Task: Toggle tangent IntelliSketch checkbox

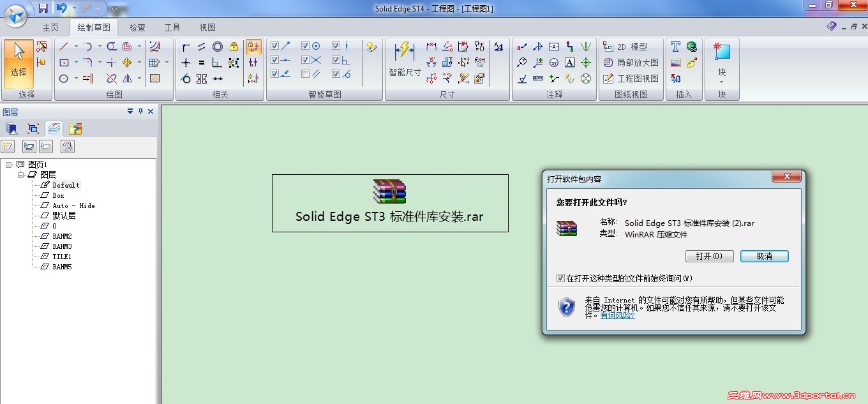Action: (336, 74)
